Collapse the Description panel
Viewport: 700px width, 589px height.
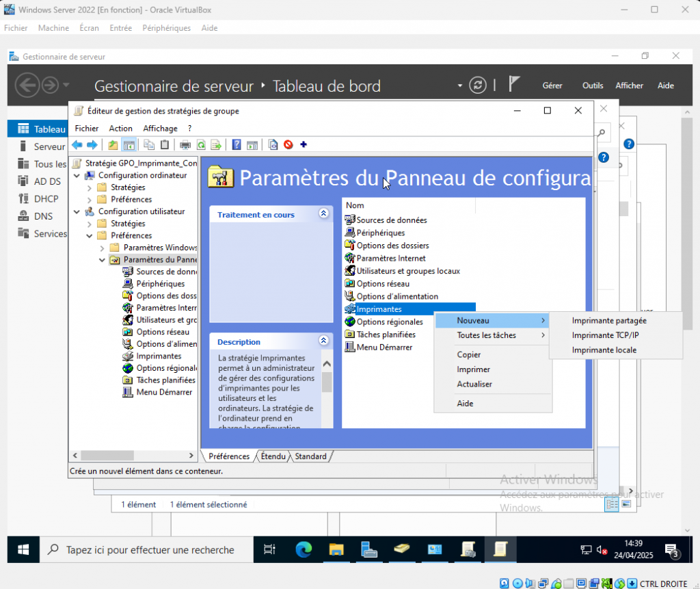(323, 341)
